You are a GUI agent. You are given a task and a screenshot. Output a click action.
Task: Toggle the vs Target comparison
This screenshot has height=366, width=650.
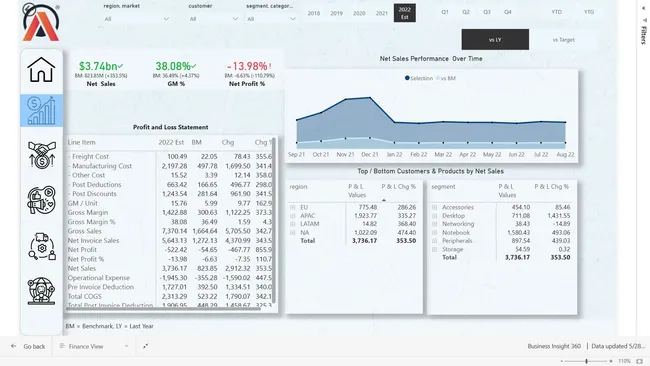click(x=564, y=40)
